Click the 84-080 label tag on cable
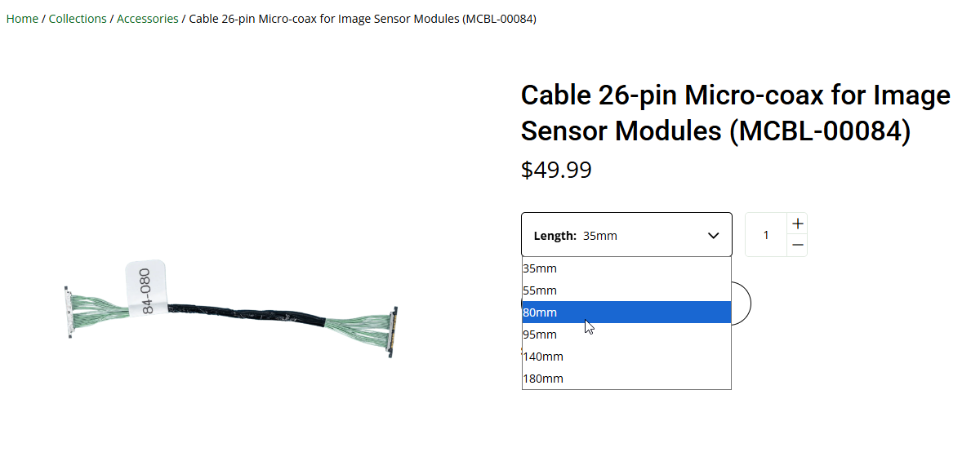Screen dimensions: 980x452 [147, 286]
